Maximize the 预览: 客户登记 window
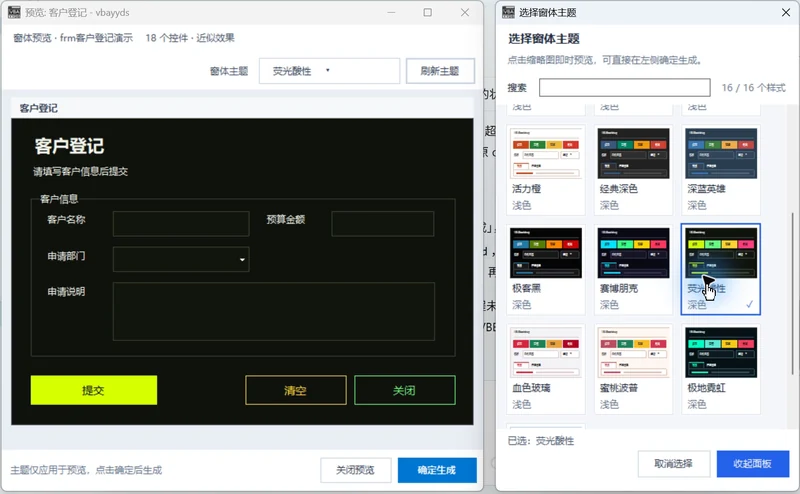The image size is (800, 494). click(428, 12)
